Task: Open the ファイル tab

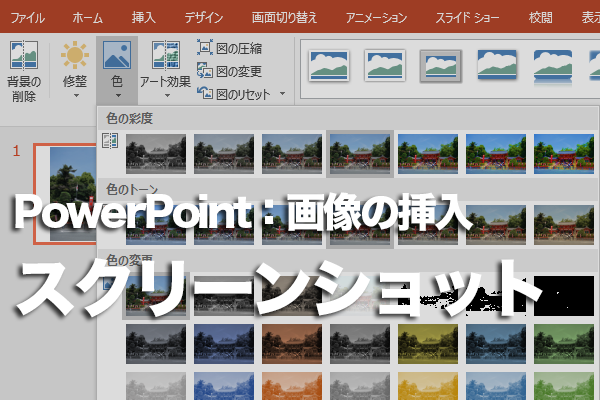Action: click(27, 18)
